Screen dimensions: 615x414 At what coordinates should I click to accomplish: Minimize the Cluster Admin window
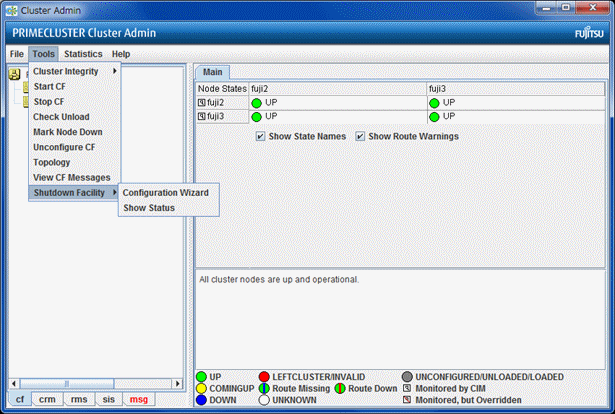[547, 8]
